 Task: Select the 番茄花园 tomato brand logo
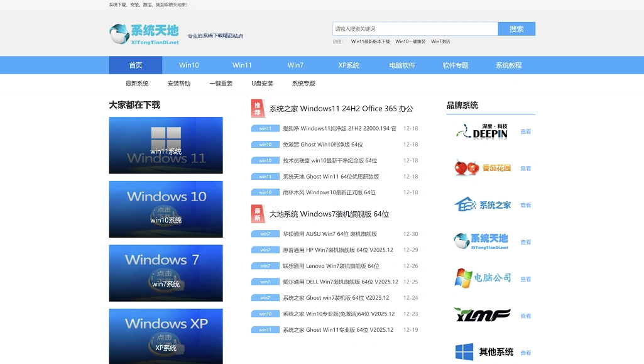[482, 168]
